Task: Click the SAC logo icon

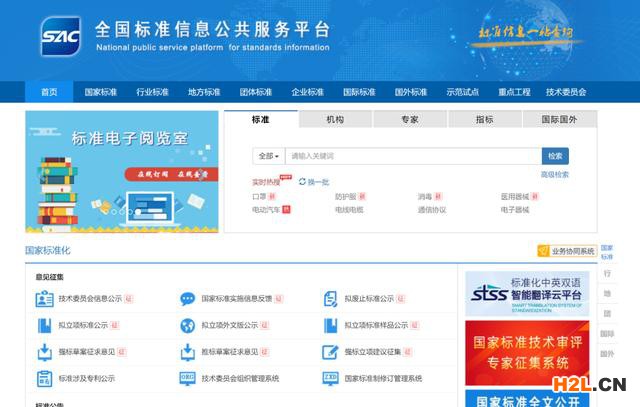Action: pyautogui.click(x=61, y=38)
